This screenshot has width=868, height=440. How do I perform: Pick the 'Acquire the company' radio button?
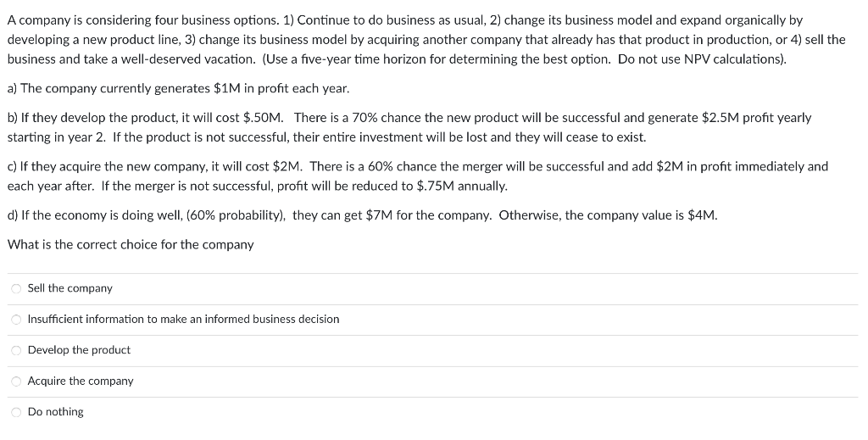[15, 382]
